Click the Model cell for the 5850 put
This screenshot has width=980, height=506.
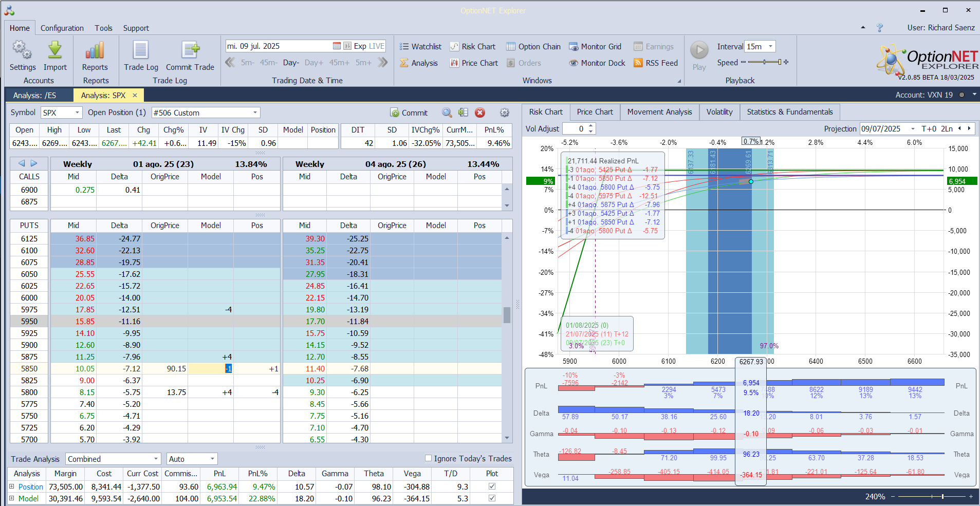pyautogui.click(x=211, y=368)
